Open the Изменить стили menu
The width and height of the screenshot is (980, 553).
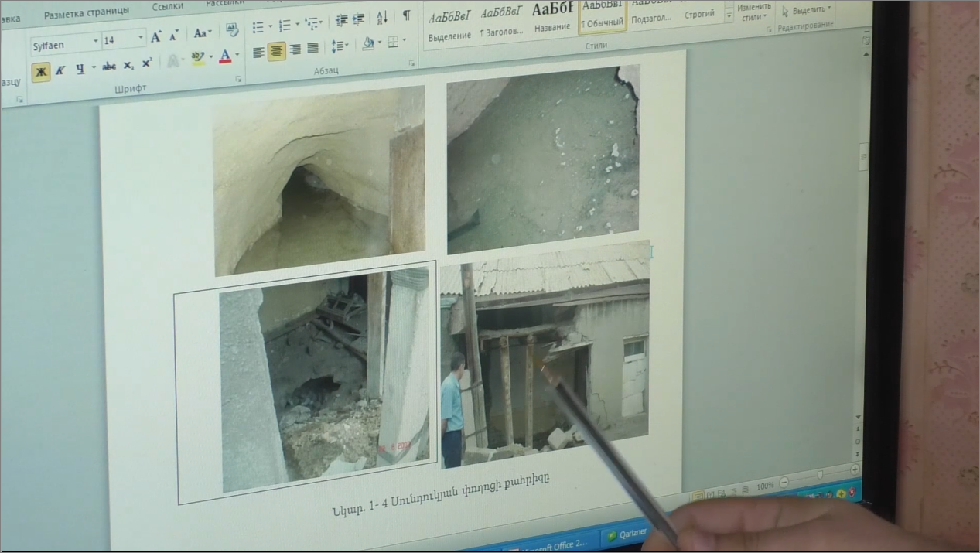pyautogui.click(x=753, y=11)
